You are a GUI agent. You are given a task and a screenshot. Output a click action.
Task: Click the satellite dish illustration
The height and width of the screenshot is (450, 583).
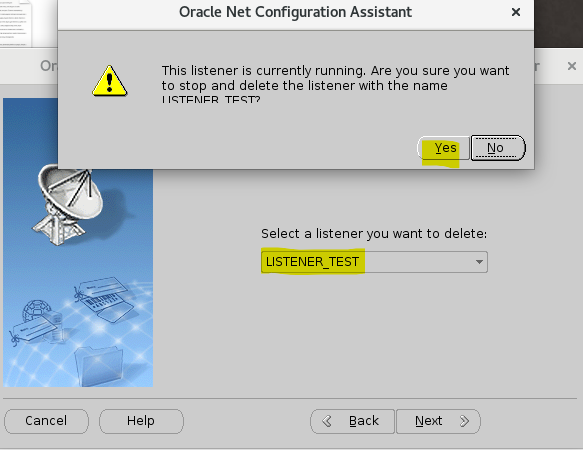pyautogui.click(x=69, y=204)
